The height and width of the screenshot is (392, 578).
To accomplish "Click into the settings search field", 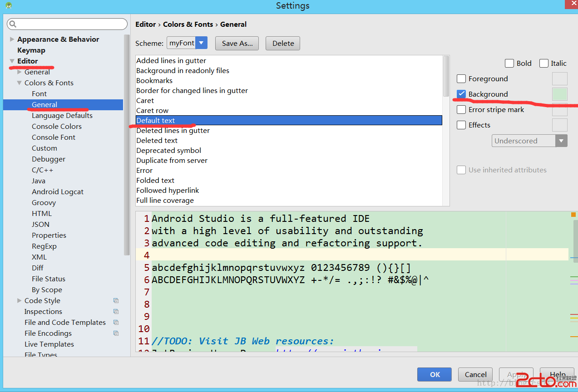I will [70, 24].
